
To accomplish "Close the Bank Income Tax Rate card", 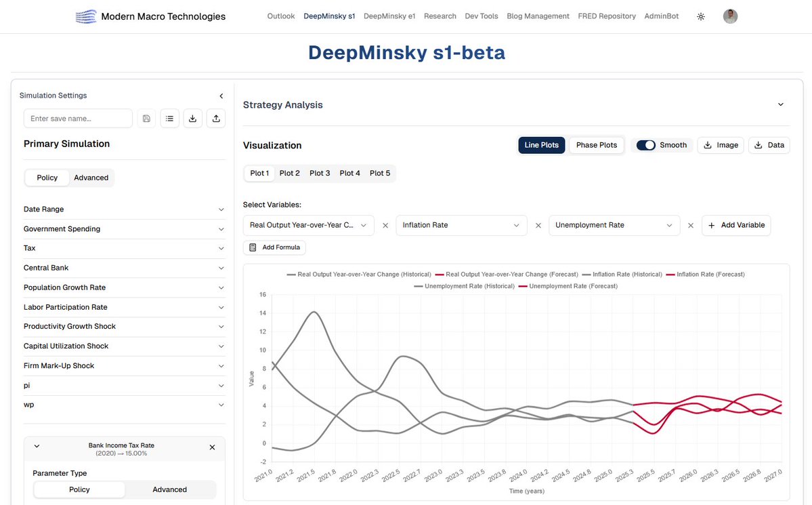I will point(213,447).
